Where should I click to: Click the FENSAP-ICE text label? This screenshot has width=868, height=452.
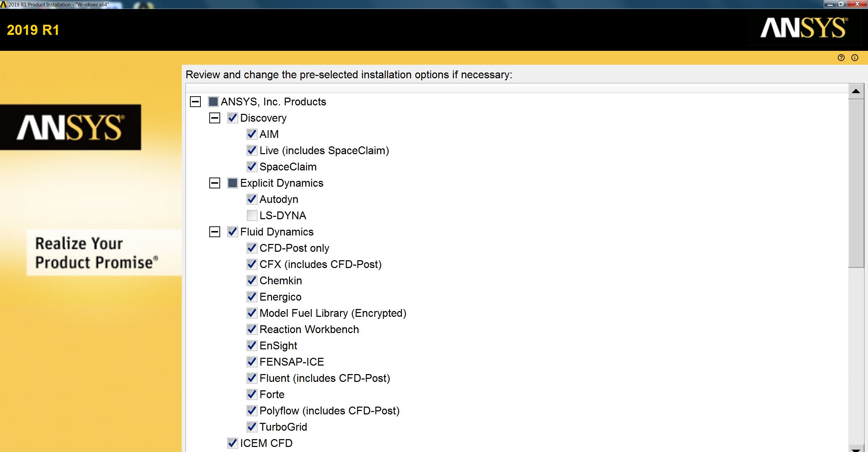292,362
